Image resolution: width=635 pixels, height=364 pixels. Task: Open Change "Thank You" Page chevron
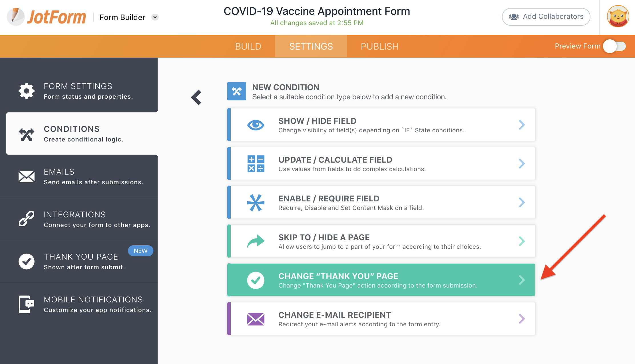(522, 280)
